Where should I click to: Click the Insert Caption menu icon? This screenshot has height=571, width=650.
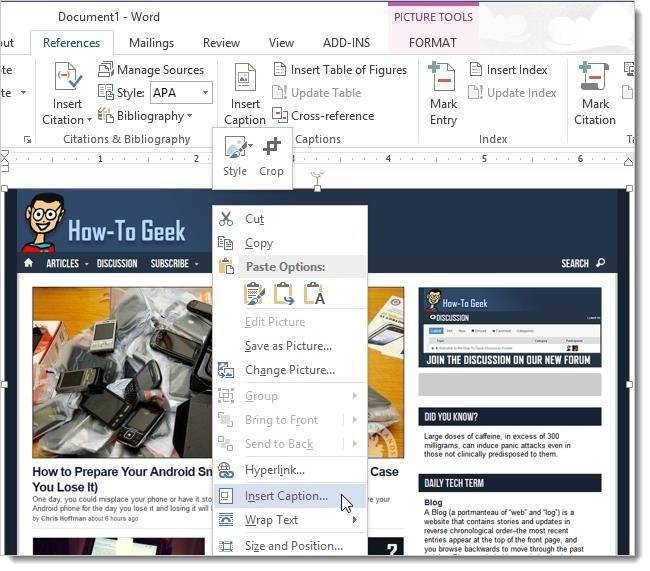coord(226,496)
